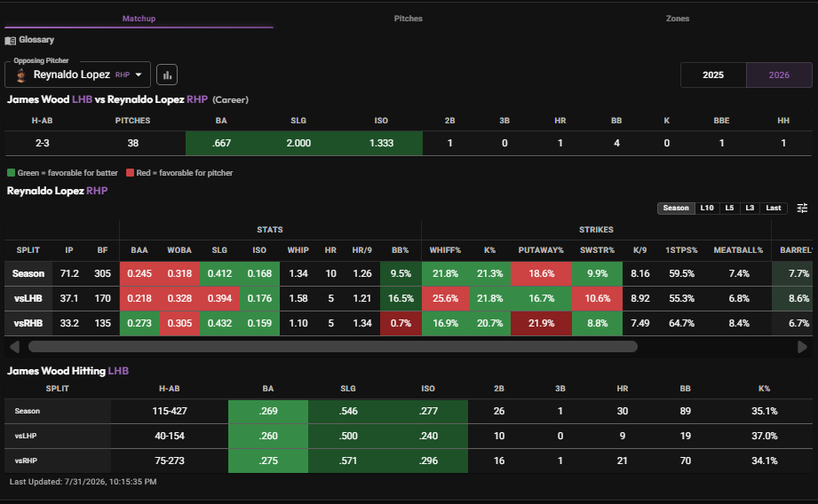Open table settings sliders icon
818x504 pixels.
click(802, 208)
